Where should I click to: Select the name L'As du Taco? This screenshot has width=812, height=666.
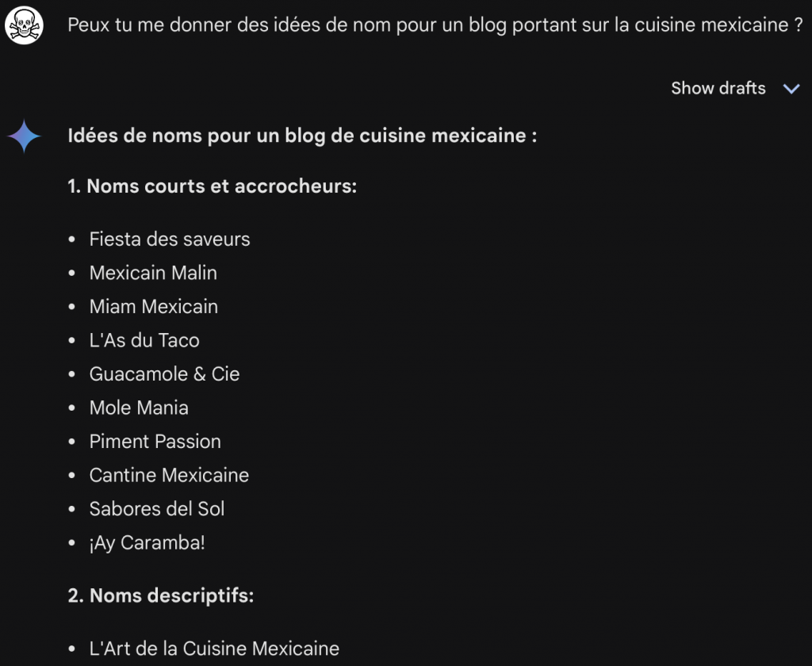click(144, 340)
